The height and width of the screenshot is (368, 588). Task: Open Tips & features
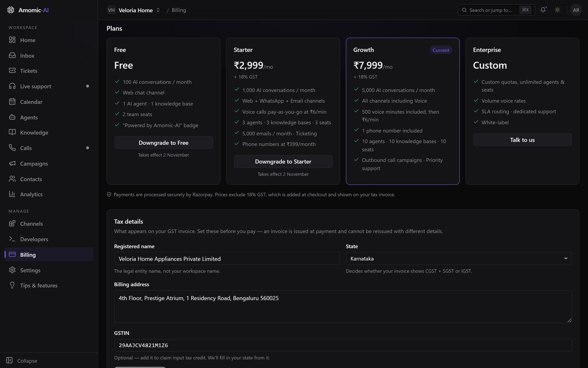(49, 286)
